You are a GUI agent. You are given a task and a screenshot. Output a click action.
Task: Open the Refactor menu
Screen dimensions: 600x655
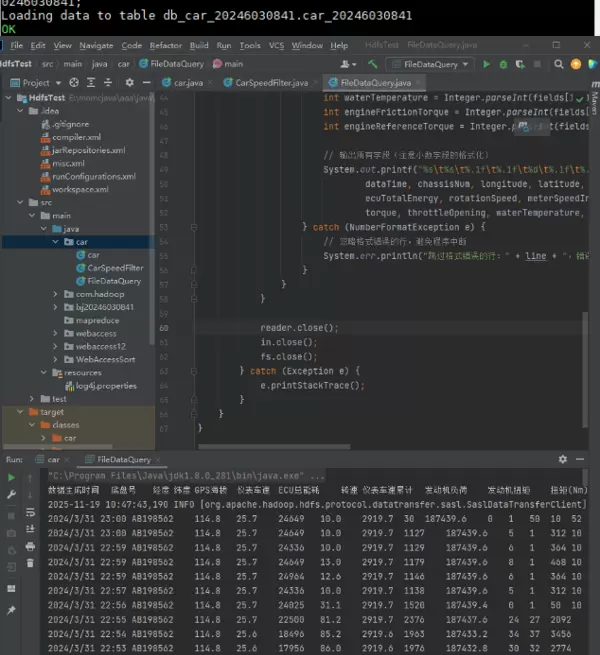click(166, 46)
